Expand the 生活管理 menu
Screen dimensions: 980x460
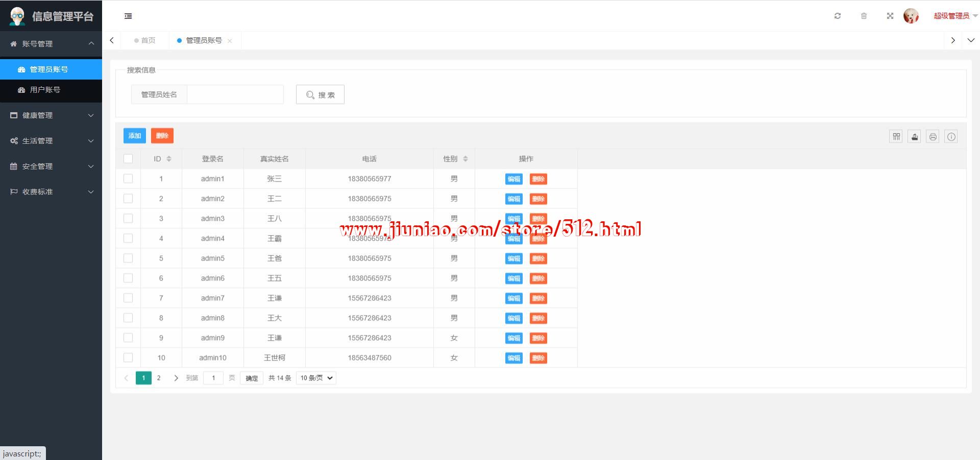tap(51, 141)
